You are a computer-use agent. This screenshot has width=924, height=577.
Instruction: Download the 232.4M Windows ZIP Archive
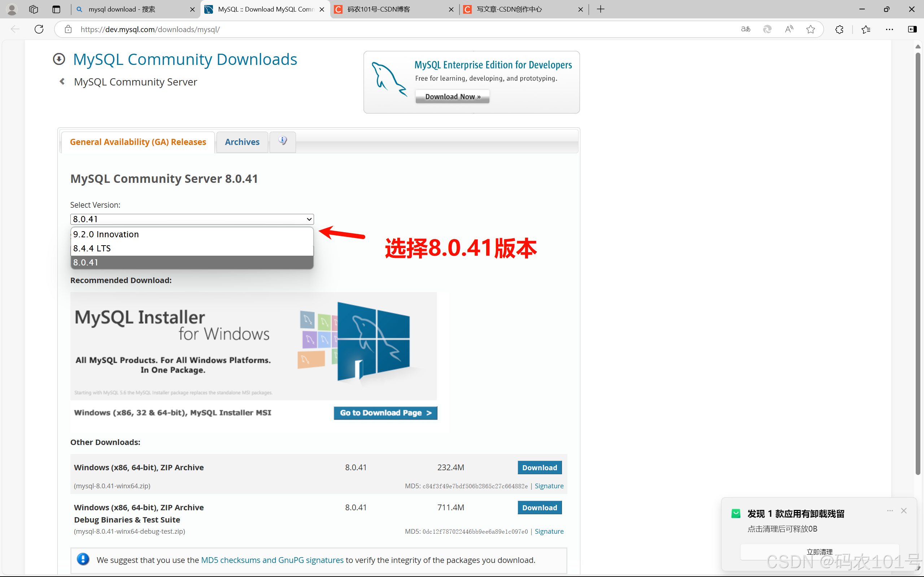pos(539,467)
